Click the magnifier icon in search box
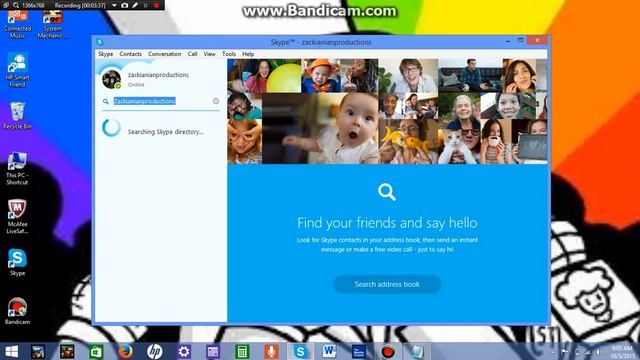Screen dimensions: 640x360 click(x=106, y=101)
